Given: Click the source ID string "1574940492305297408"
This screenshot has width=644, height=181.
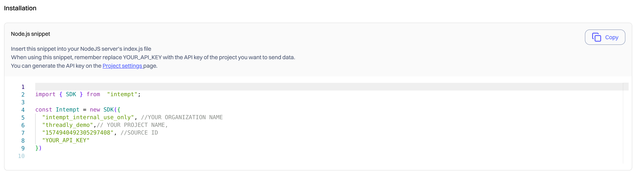Looking at the screenshot, I should pos(78,133).
